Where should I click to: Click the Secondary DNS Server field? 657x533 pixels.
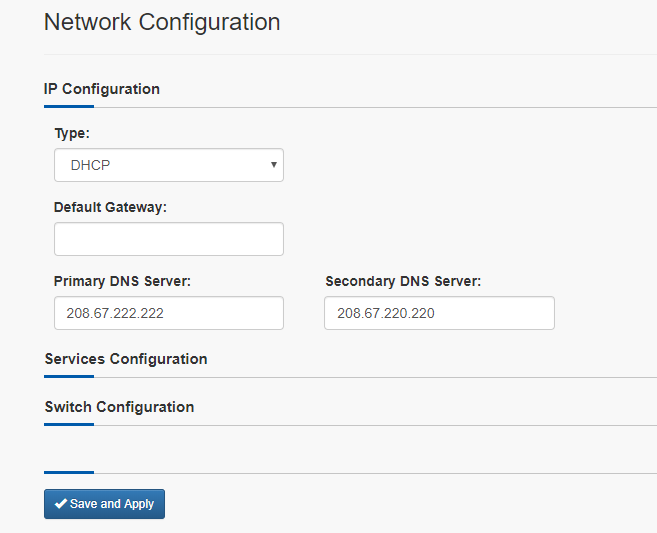[439, 313]
